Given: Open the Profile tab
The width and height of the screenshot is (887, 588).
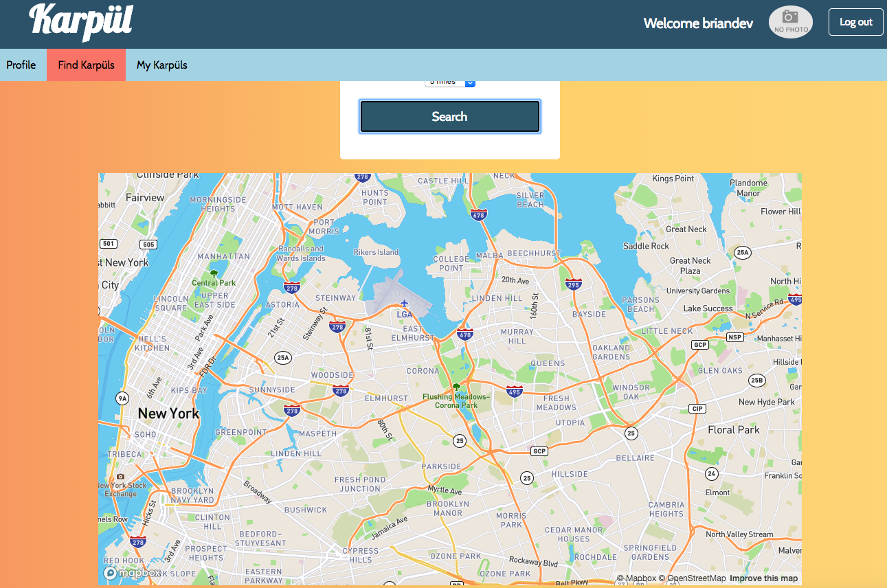Looking at the screenshot, I should click(21, 65).
